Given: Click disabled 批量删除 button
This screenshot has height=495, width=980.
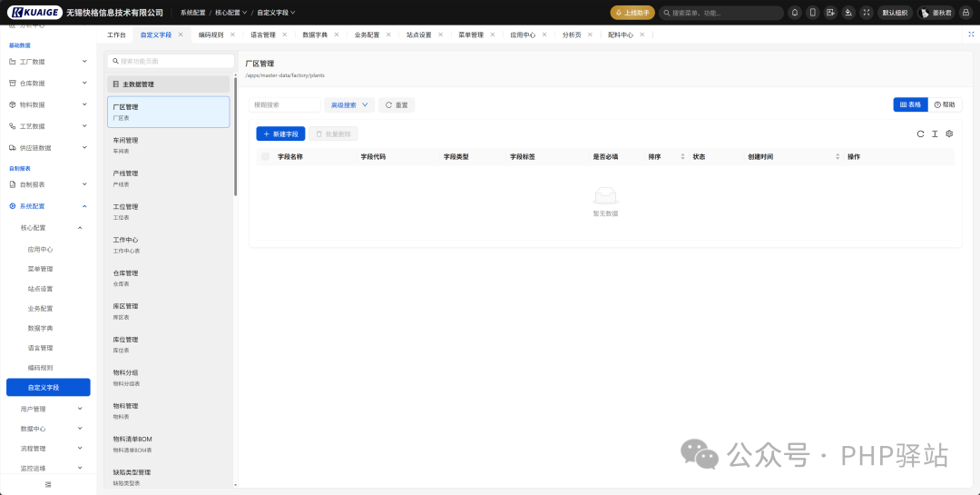Looking at the screenshot, I should point(333,134).
